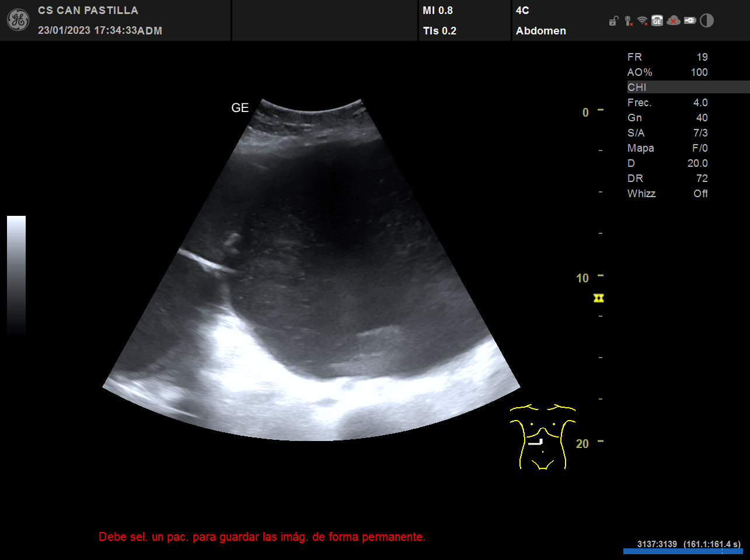Click the 4C probe label
Image resolution: width=750 pixels, height=560 pixels.
[x=522, y=10]
